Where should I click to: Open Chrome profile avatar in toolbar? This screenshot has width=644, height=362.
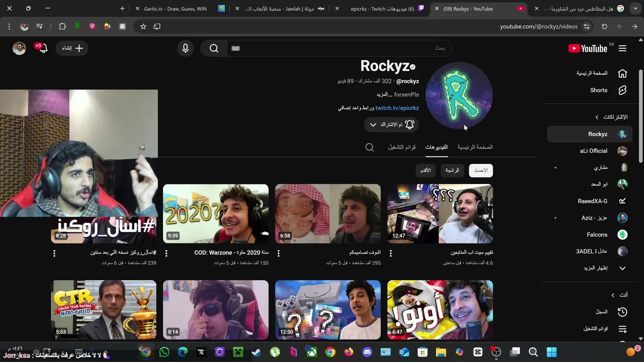tap(24, 27)
